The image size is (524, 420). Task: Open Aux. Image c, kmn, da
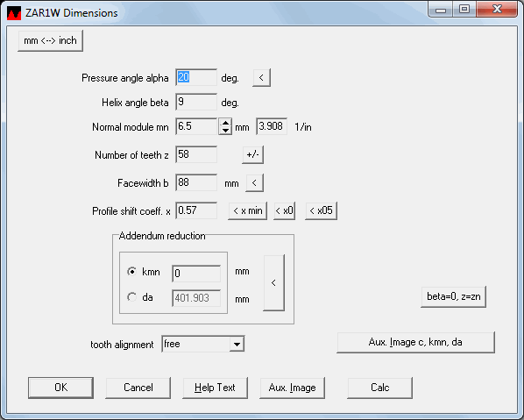415,343
